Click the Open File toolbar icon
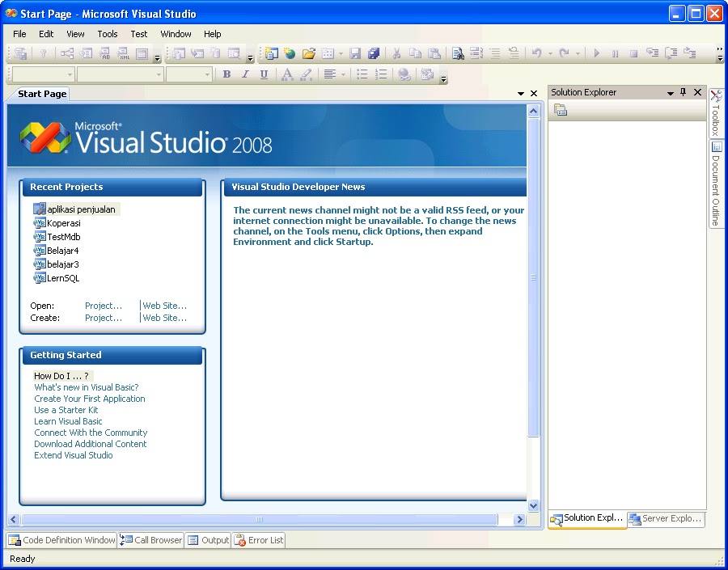The image size is (728, 570). point(311,53)
